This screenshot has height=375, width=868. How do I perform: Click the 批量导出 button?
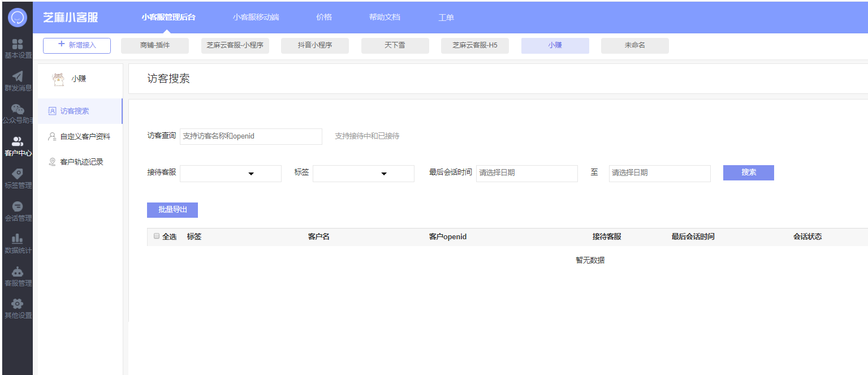tap(172, 210)
